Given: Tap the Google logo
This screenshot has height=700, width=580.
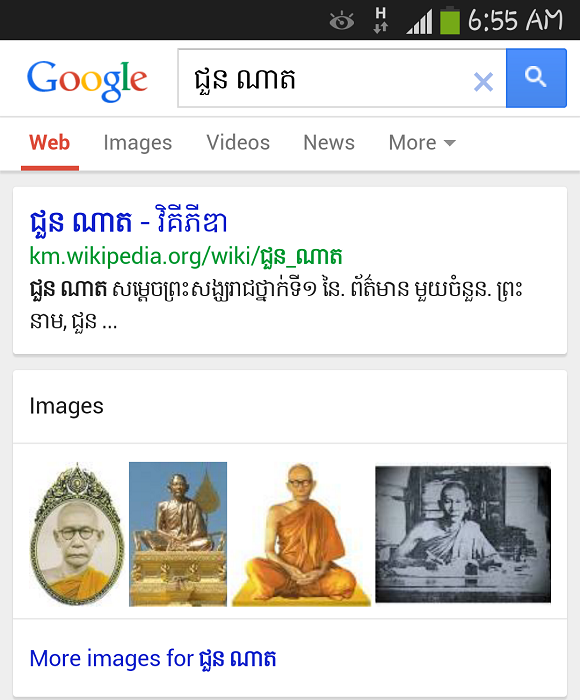Looking at the screenshot, I should [87, 80].
